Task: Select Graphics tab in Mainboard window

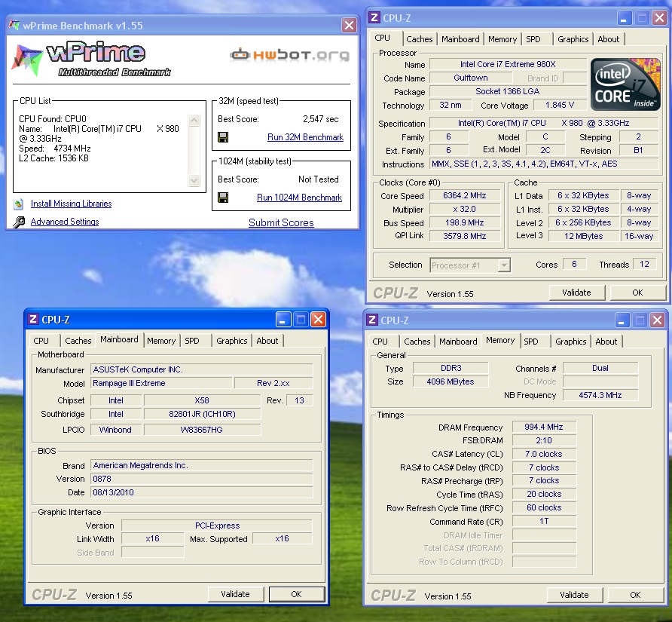Action: click(232, 341)
